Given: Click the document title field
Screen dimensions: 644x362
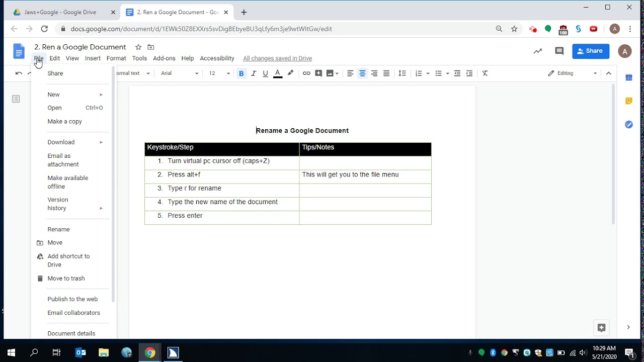Looking at the screenshot, I should click(x=80, y=47).
